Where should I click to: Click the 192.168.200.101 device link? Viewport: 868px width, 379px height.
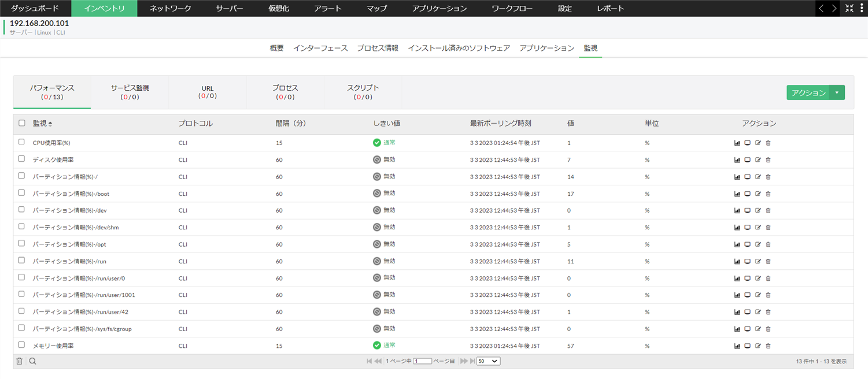(x=39, y=24)
